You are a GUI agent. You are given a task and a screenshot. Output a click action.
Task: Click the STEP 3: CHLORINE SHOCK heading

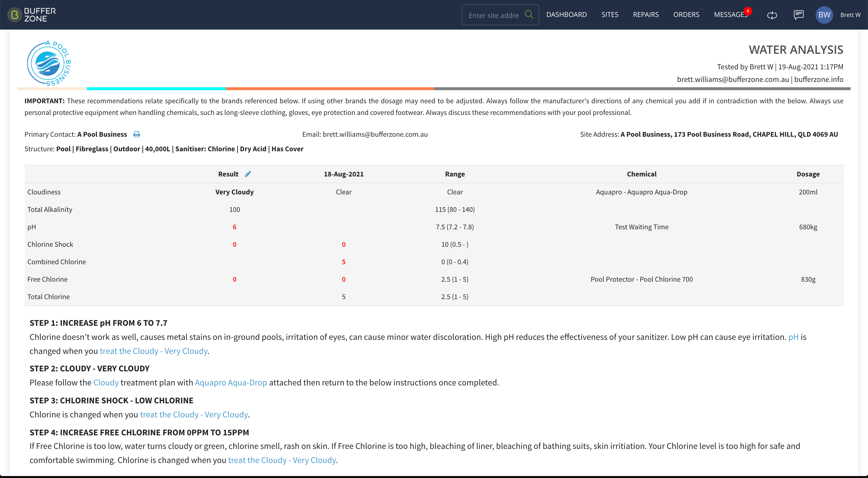pos(111,400)
